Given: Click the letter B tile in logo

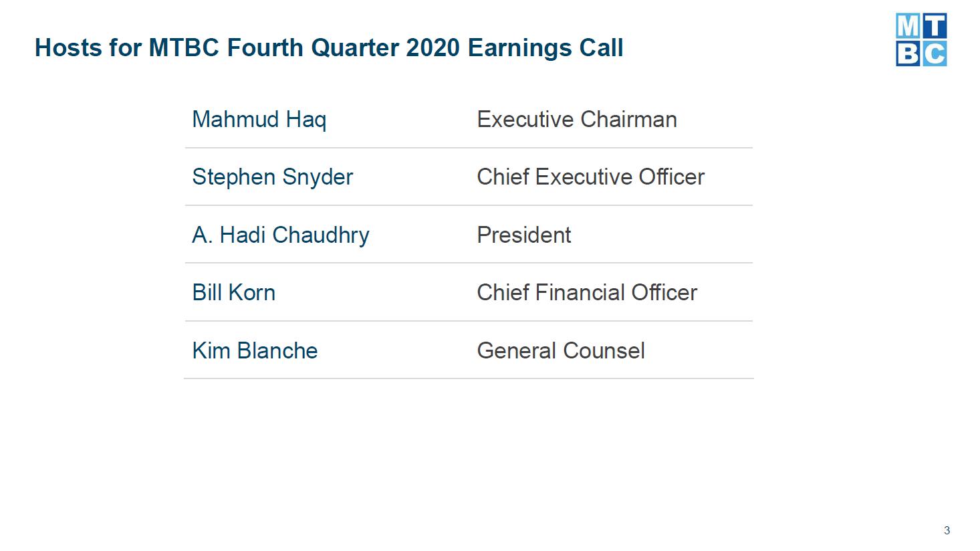Looking at the screenshot, I should tap(908, 53).
